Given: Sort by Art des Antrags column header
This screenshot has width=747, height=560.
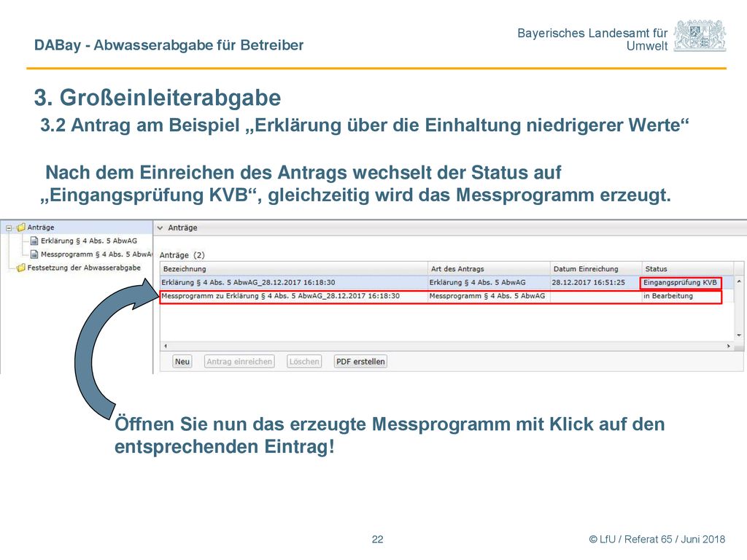Looking at the screenshot, I should click(x=489, y=269).
